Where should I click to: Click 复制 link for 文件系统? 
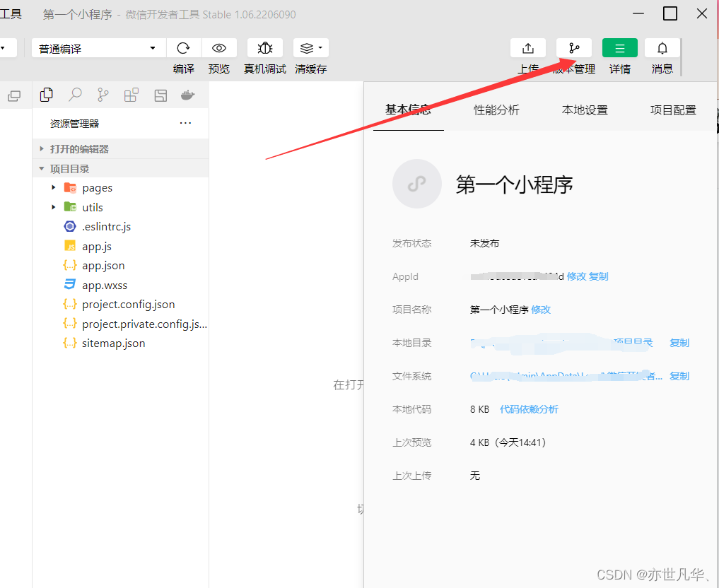point(679,376)
